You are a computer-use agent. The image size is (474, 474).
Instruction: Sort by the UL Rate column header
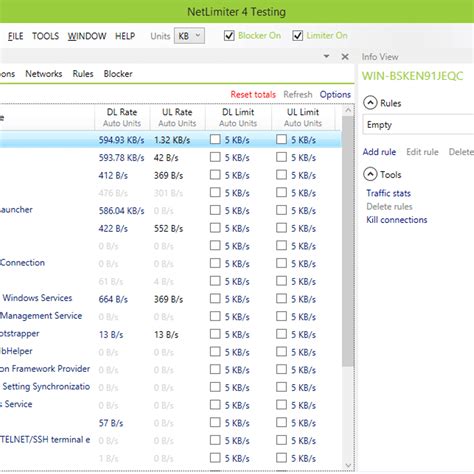pyautogui.click(x=177, y=117)
